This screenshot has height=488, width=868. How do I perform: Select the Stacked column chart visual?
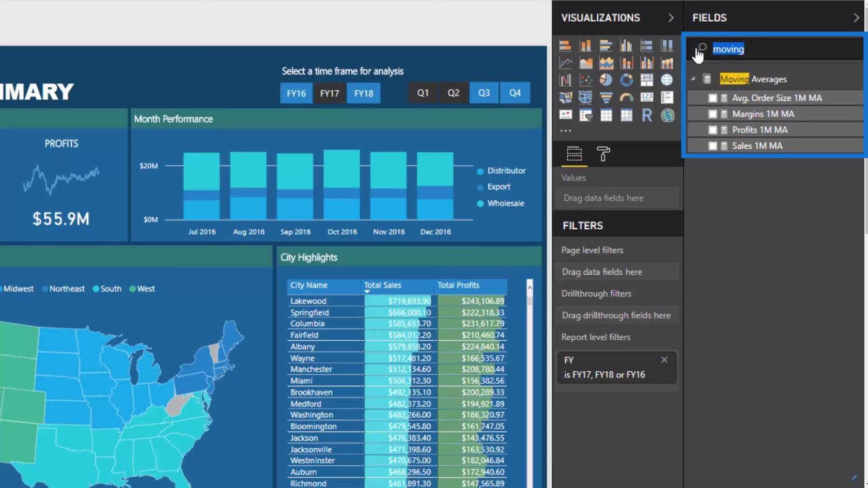click(x=586, y=46)
